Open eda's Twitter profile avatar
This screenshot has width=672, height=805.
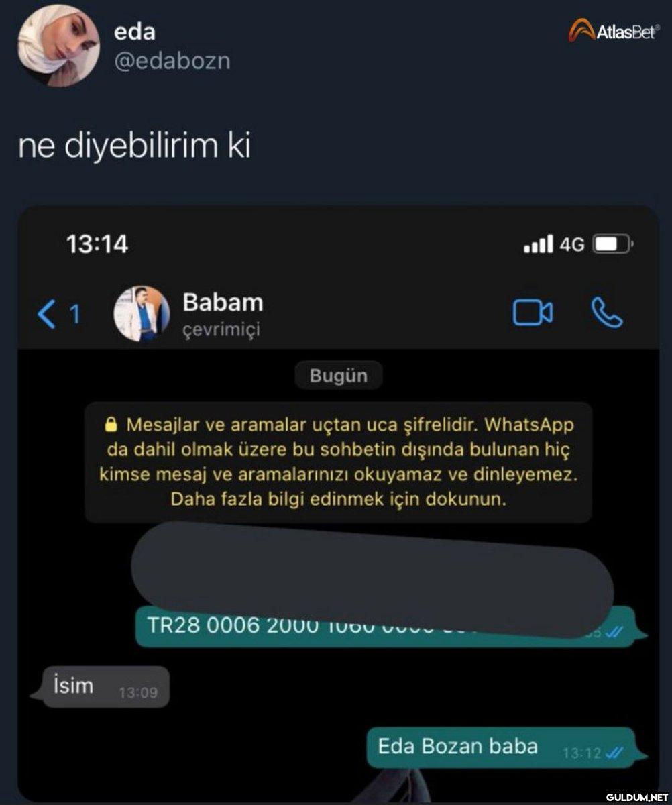58,46
